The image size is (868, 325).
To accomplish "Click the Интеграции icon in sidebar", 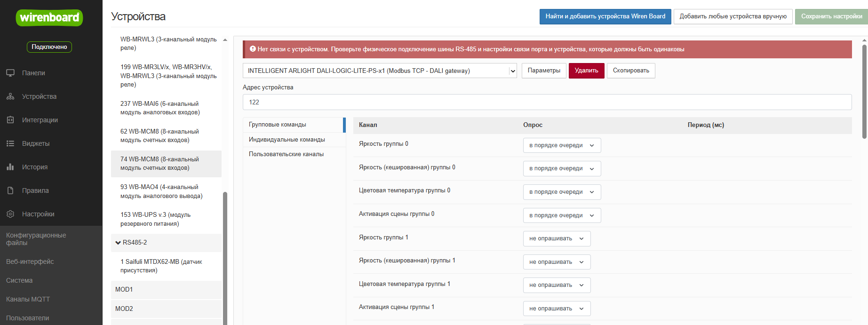I will (10, 120).
